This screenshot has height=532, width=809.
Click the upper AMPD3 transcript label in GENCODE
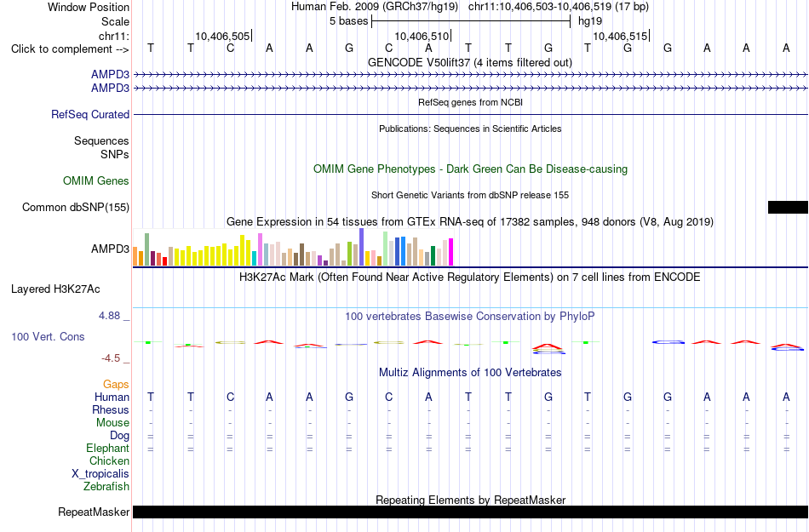(110, 74)
